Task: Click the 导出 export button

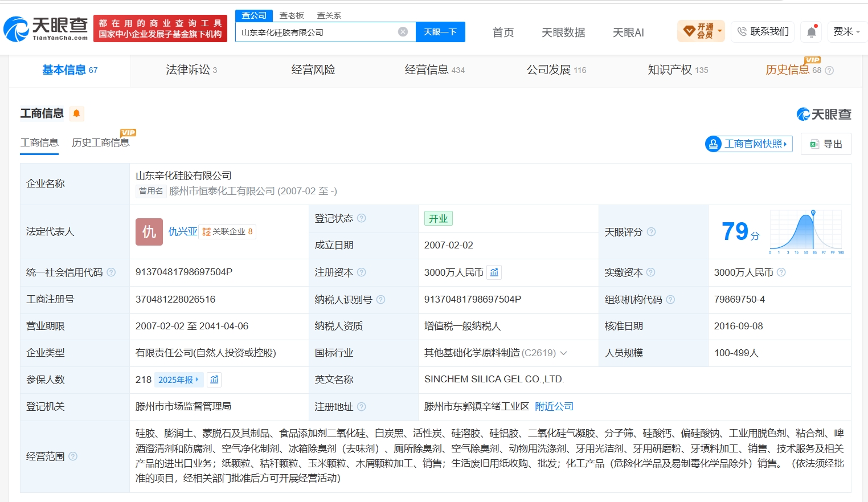Action: 826,144
